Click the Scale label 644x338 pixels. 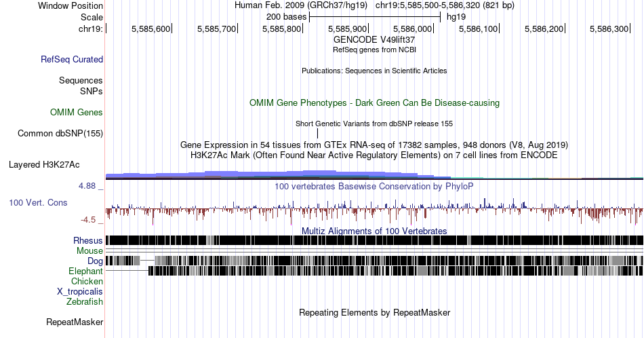coord(92,17)
